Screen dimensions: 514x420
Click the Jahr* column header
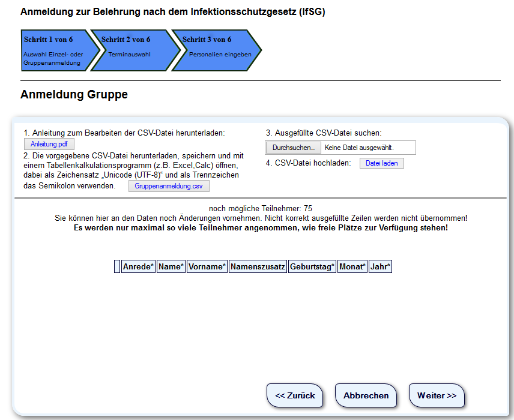(x=380, y=267)
